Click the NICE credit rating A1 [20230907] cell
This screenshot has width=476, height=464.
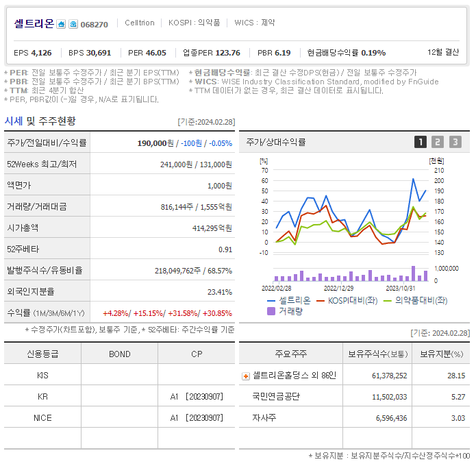click(197, 418)
